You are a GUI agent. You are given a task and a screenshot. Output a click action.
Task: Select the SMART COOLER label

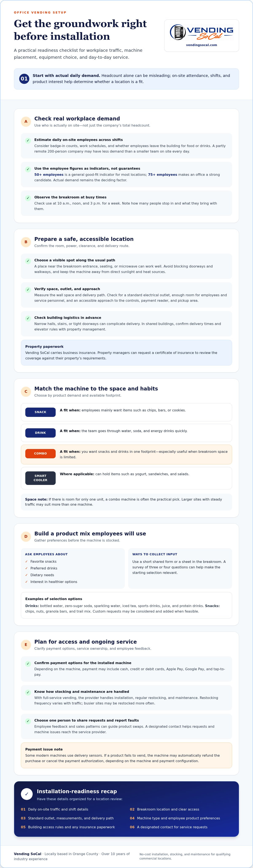point(40,478)
